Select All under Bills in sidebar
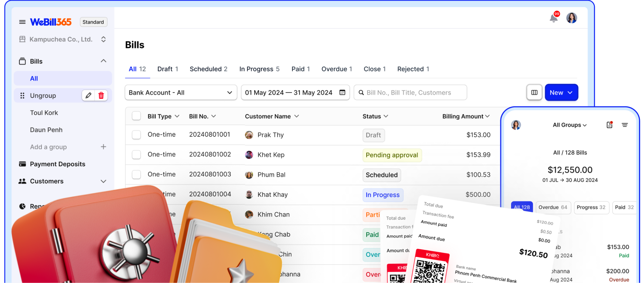The width and height of the screenshot is (644, 283). [x=63, y=78]
